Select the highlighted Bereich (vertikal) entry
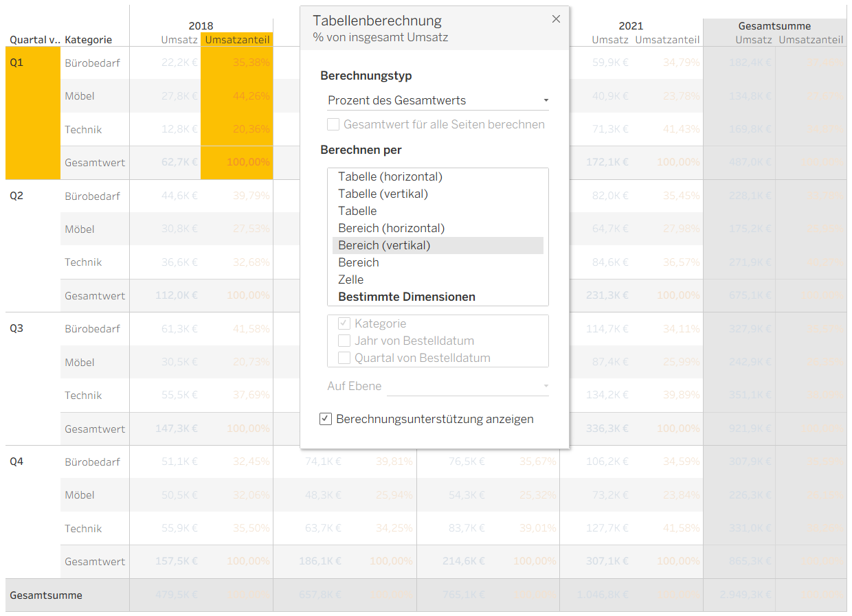 coord(384,245)
